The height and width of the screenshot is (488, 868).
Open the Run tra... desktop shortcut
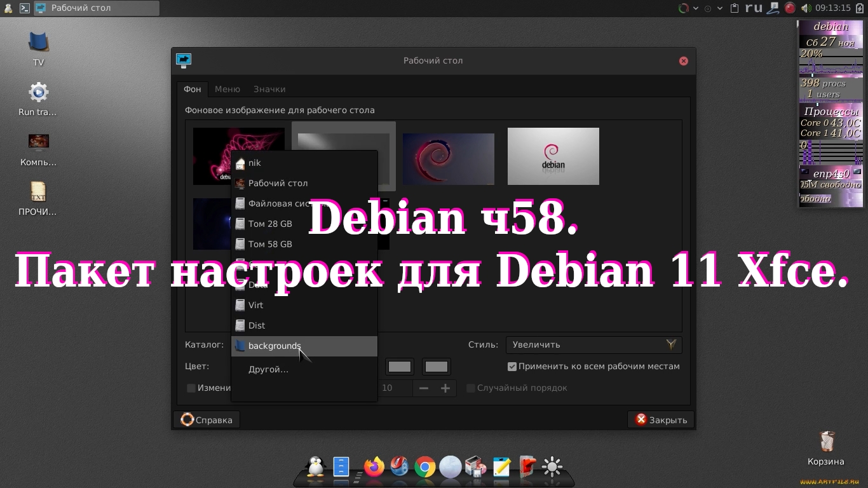click(x=38, y=98)
